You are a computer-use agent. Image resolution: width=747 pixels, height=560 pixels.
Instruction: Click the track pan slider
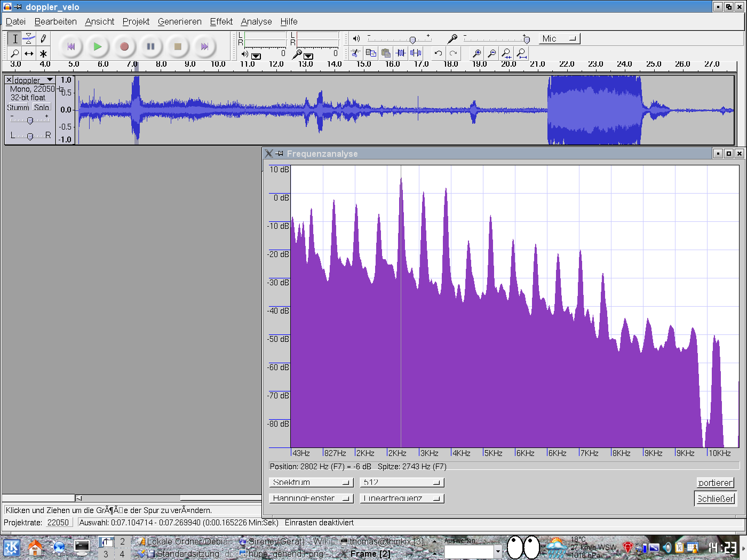tap(30, 136)
